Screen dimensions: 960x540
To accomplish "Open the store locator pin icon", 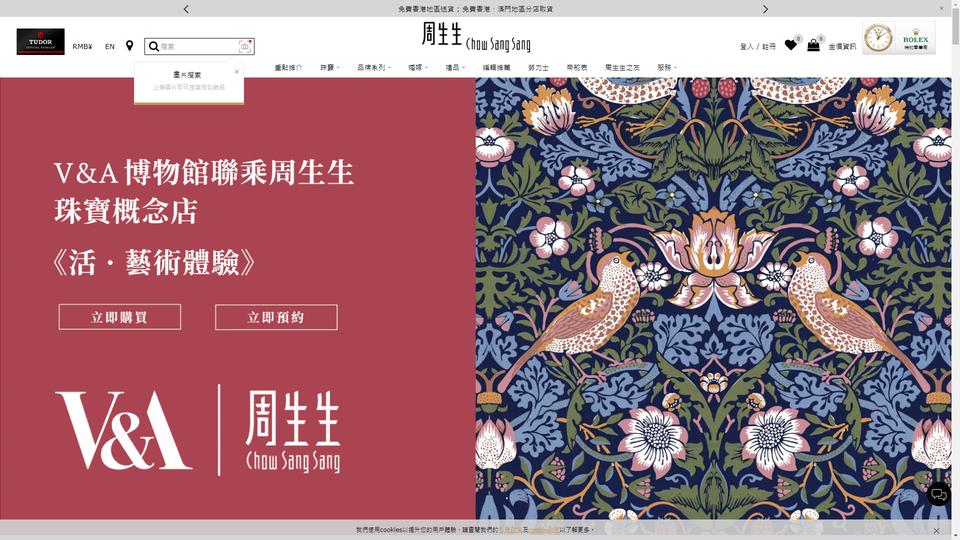I will click(x=129, y=46).
